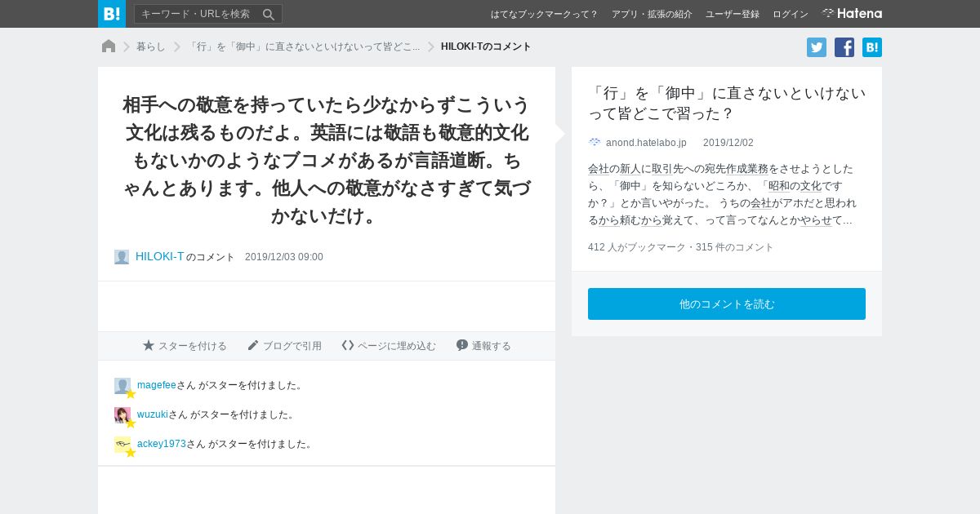980x514 pixels.
Task: Share on Facebook icon
Action: 844,47
